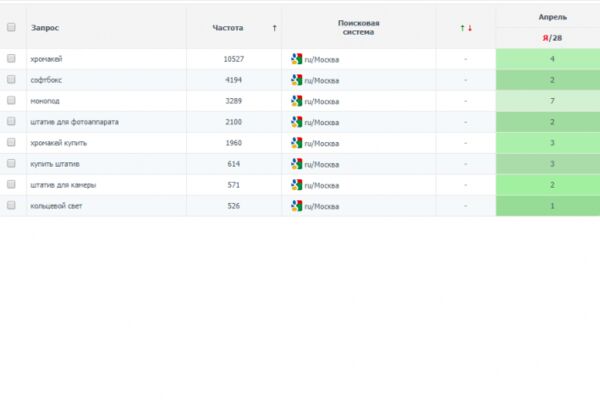Click frequency value 1960
Image resolution: width=600 pixels, height=400 pixels.
click(233, 143)
